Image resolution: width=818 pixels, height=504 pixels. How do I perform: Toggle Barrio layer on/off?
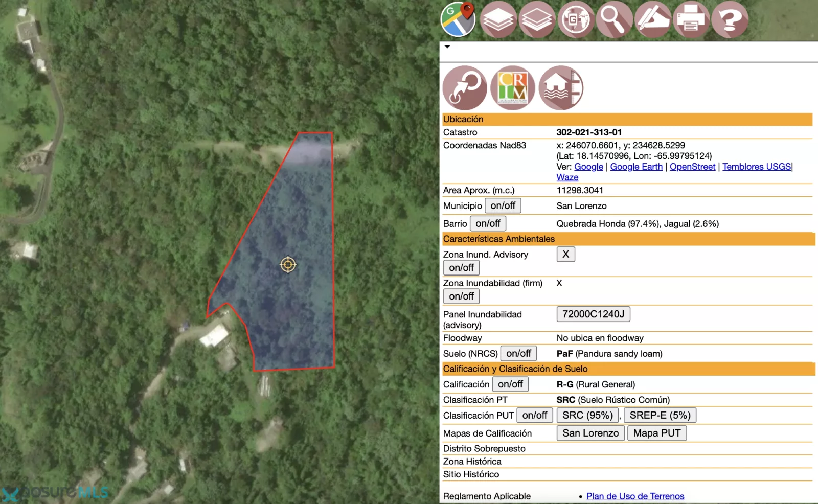[488, 223]
